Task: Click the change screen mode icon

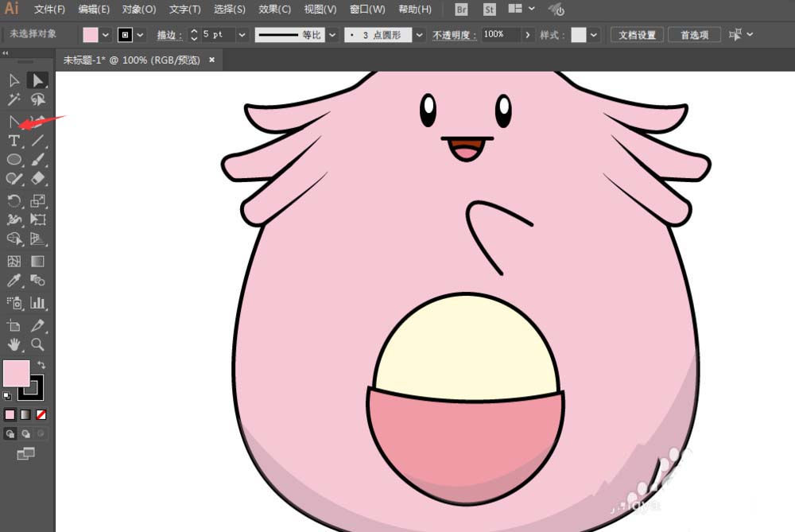Action: coord(25,453)
